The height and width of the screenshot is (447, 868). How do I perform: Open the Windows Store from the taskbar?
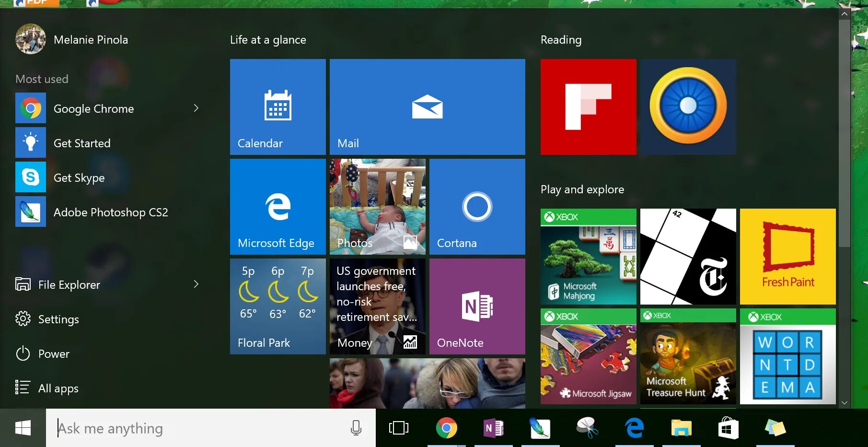pos(728,428)
